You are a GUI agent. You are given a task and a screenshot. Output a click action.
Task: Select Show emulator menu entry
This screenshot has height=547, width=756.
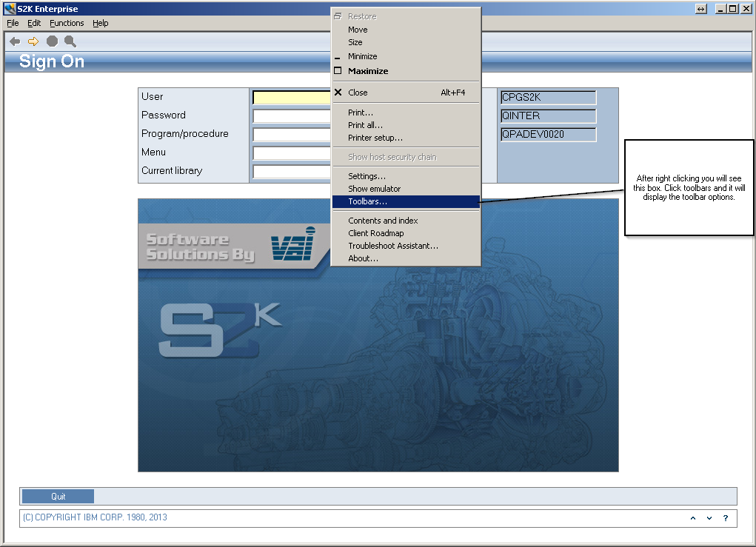coord(406,189)
